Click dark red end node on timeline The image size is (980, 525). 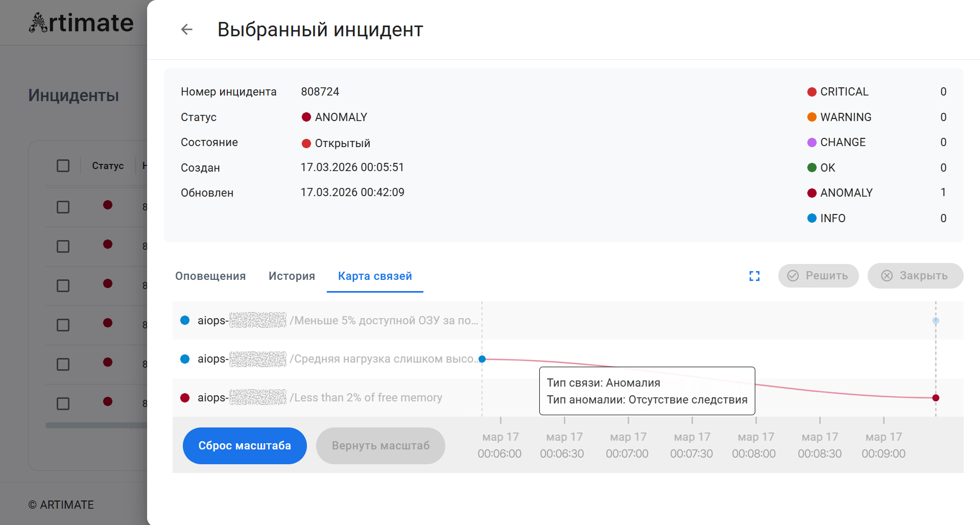[936, 398]
